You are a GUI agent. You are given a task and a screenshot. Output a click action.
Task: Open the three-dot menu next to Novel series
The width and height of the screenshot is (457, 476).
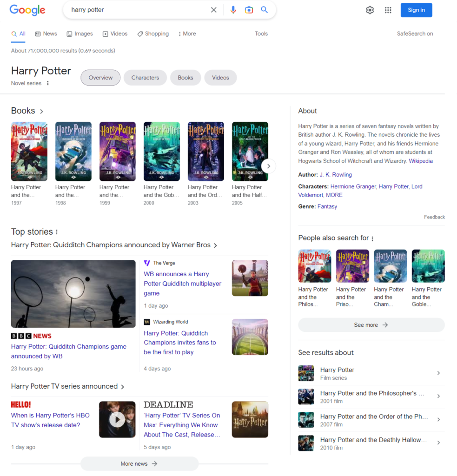click(48, 83)
